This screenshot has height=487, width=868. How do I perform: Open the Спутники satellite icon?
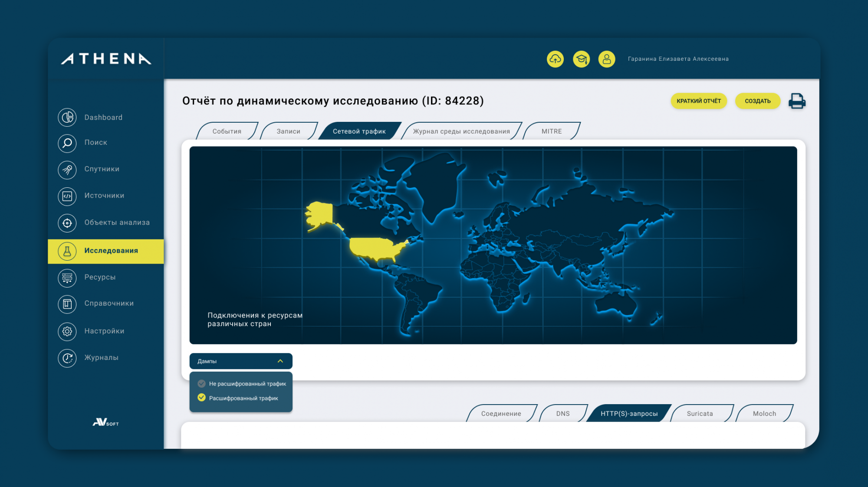[x=67, y=170]
